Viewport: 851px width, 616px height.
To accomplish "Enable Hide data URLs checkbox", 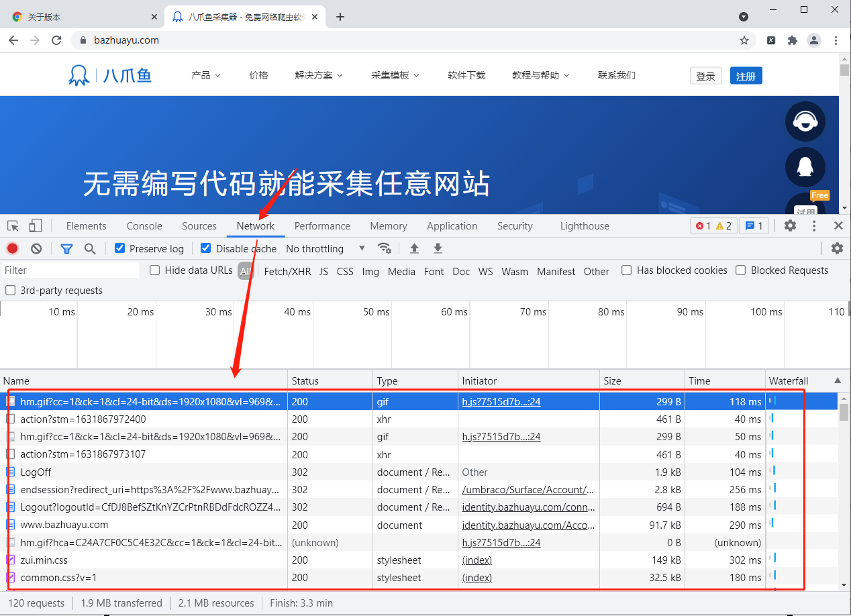I will tap(155, 270).
